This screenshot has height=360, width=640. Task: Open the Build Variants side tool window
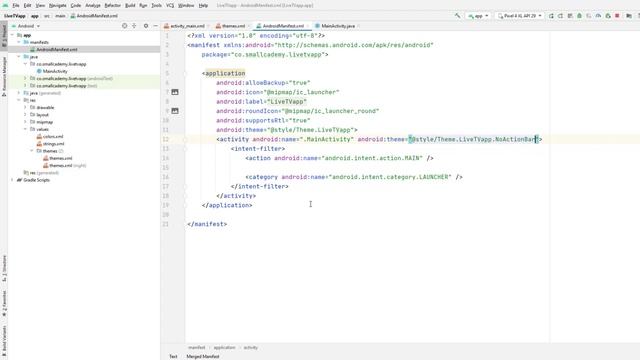pos(4,342)
